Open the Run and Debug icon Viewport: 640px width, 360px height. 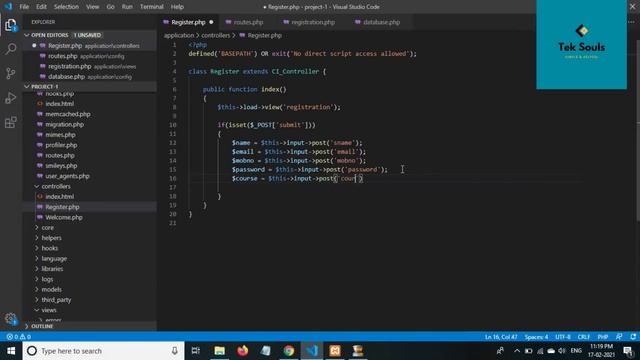tap(11, 98)
